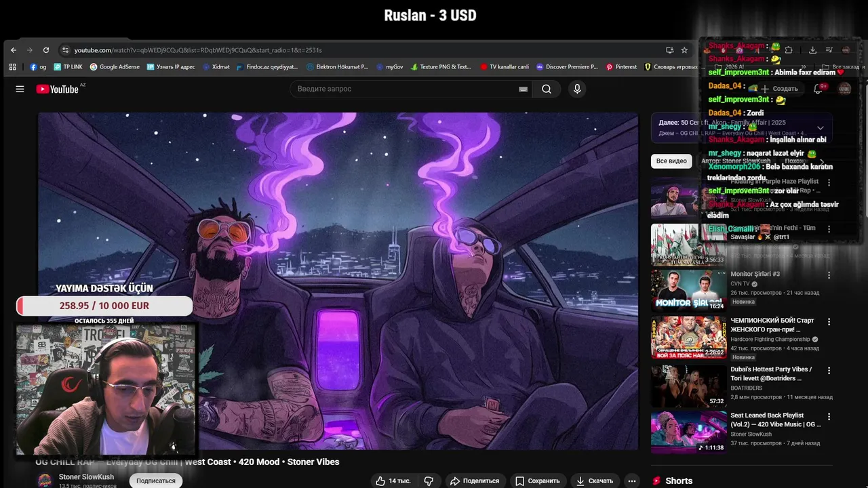Select the 'Все видео' filter chip
This screenshot has height=488, width=868.
point(671,161)
